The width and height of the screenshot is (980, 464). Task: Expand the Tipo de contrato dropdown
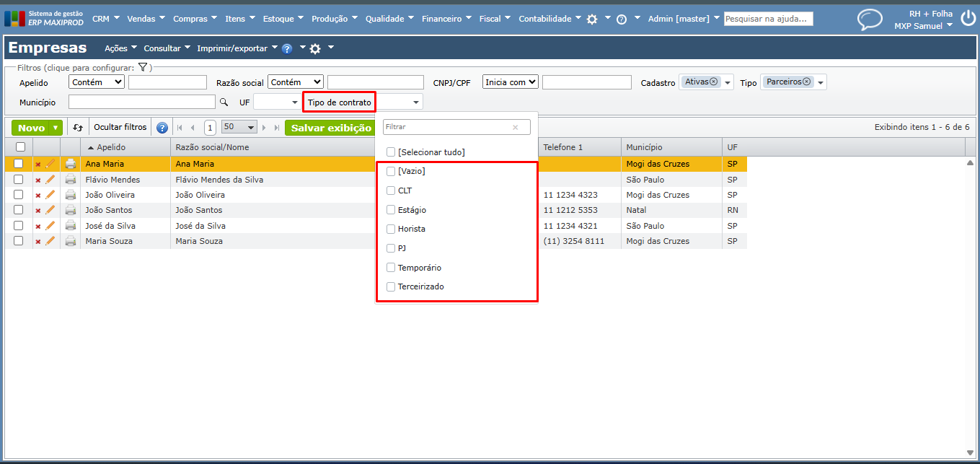pos(415,102)
